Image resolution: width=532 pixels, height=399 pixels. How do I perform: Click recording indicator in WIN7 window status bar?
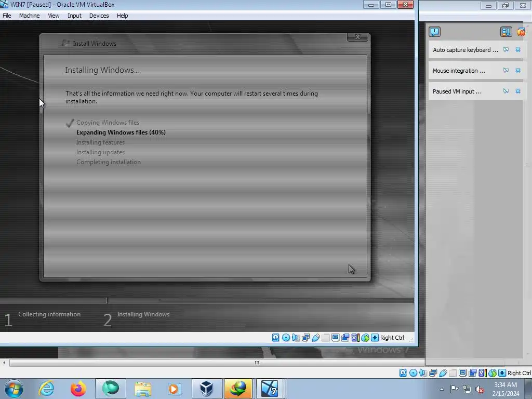point(345,338)
